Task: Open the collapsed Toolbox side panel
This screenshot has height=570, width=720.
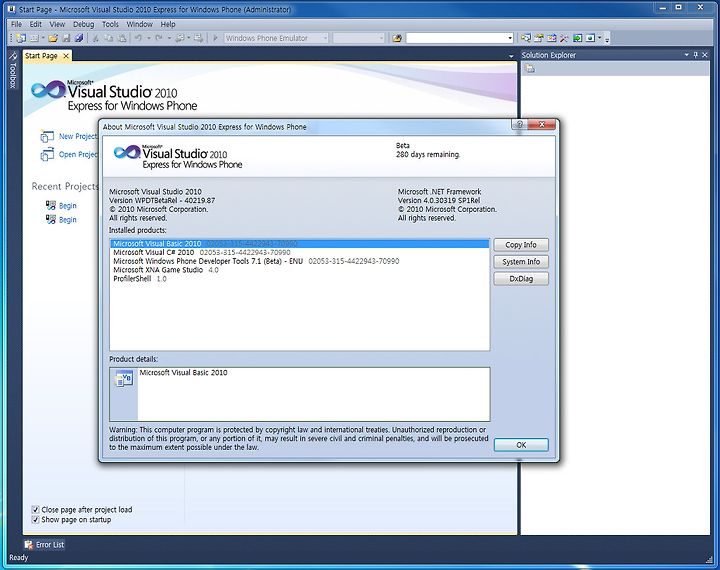Action: coord(13,70)
